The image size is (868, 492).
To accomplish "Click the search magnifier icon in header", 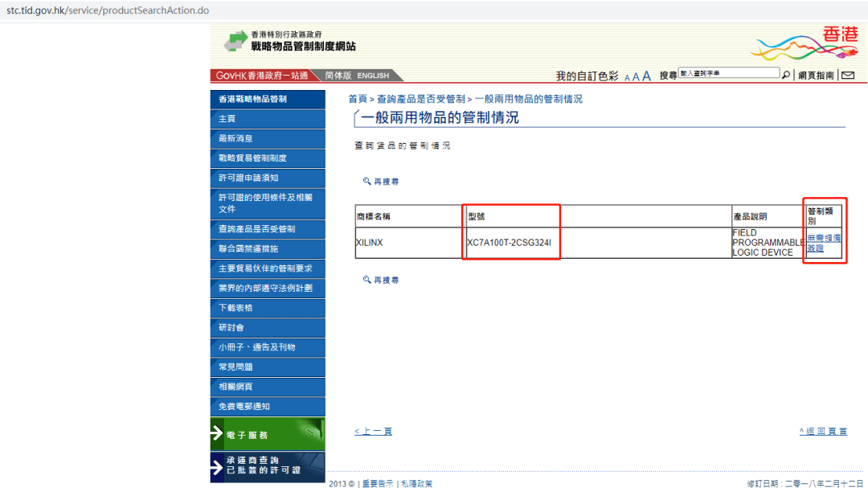I will [x=786, y=75].
